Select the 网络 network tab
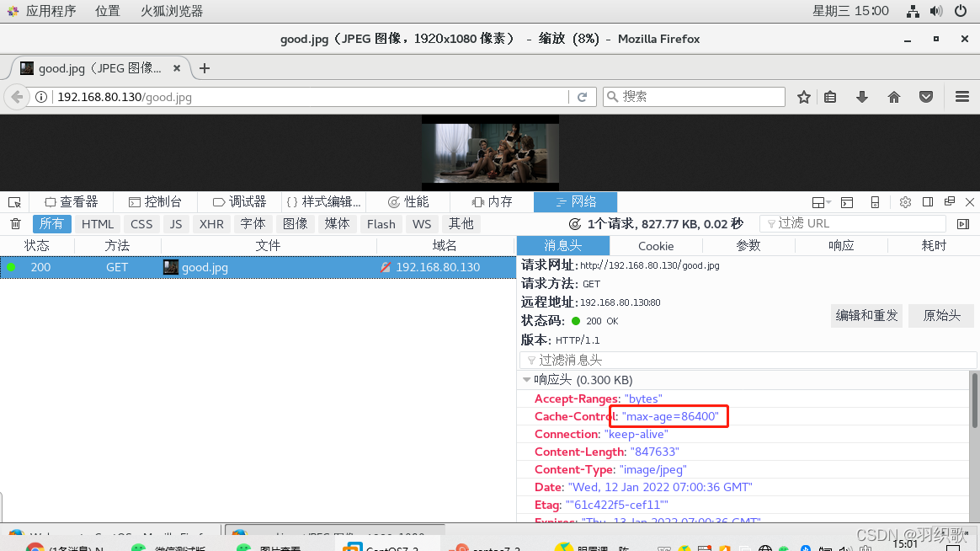The height and width of the screenshot is (551, 980). pos(576,202)
